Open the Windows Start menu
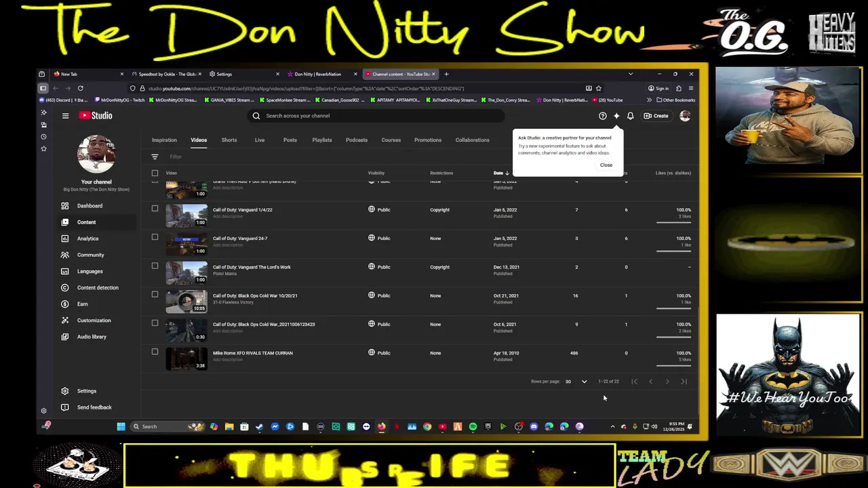This screenshot has height=488, width=868. (x=121, y=426)
